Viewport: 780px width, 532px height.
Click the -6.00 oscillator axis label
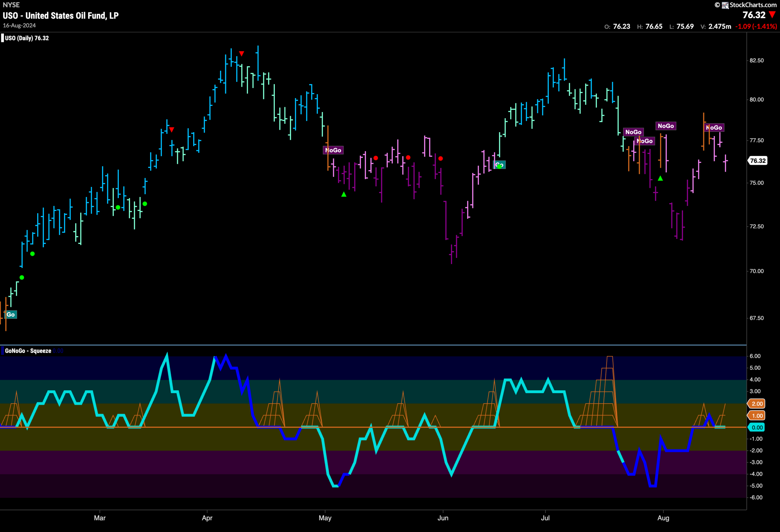coord(756,498)
